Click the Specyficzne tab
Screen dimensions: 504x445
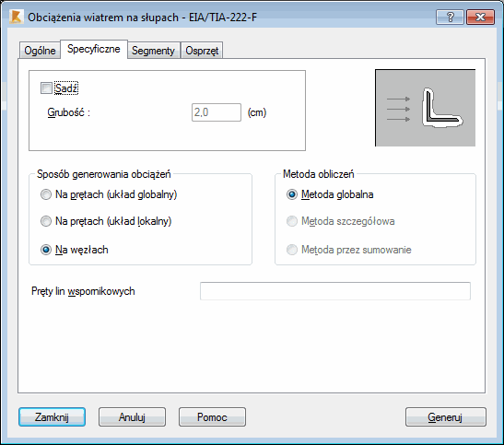94,49
